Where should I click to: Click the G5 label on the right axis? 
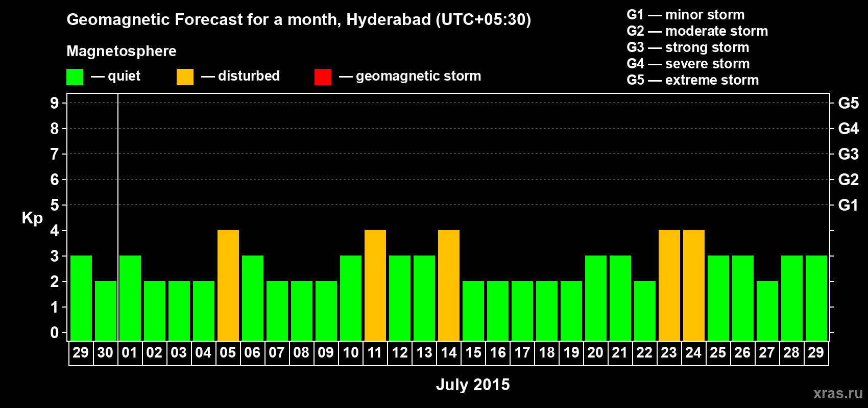pos(848,103)
